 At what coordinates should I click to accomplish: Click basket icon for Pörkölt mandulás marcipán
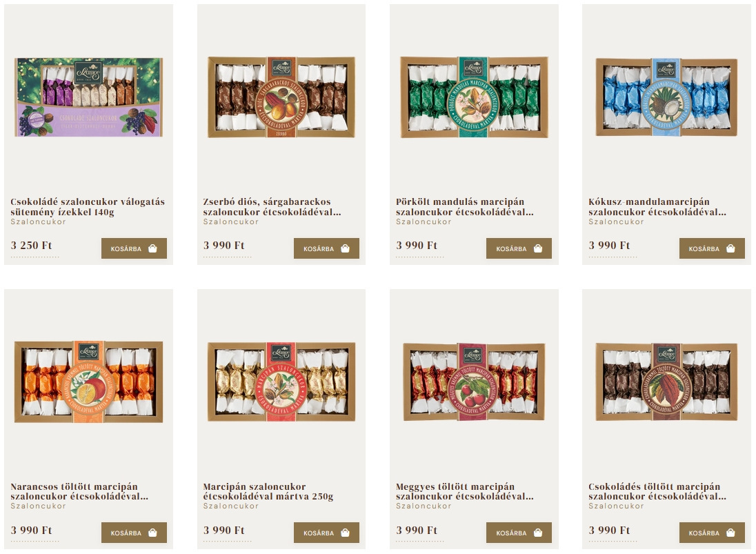[538, 248]
